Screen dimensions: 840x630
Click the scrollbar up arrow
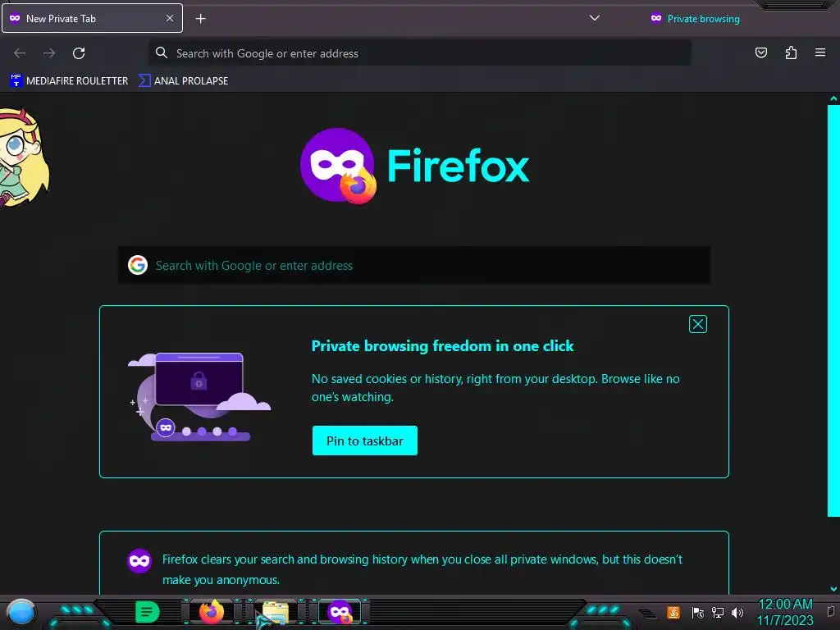[833, 98]
